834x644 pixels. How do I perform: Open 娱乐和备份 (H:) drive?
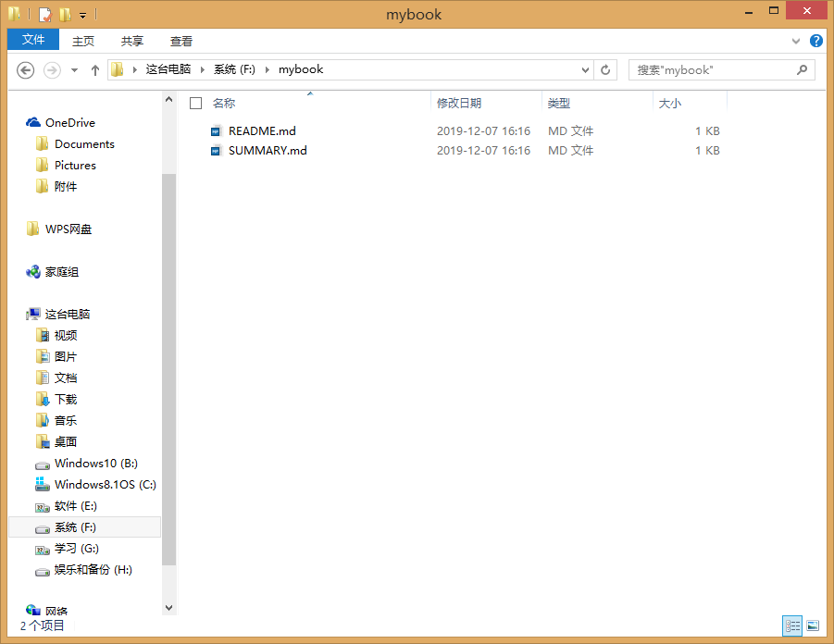[x=93, y=570]
